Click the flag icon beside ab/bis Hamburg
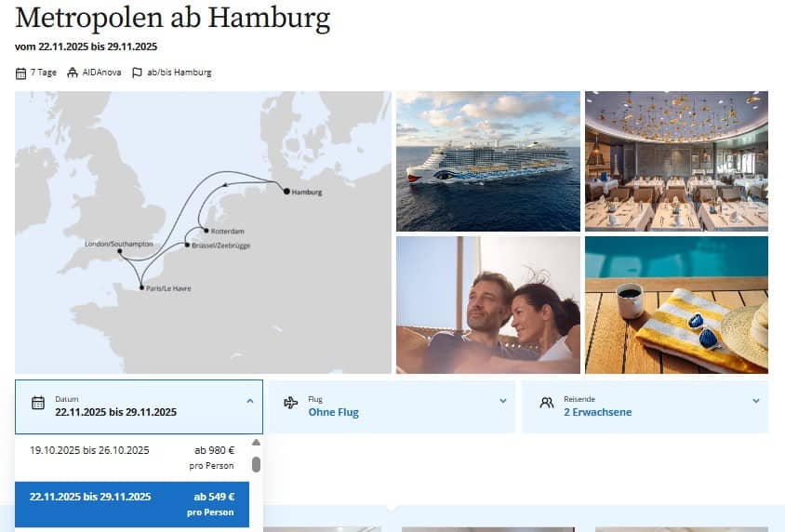 (x=137, y=73)
